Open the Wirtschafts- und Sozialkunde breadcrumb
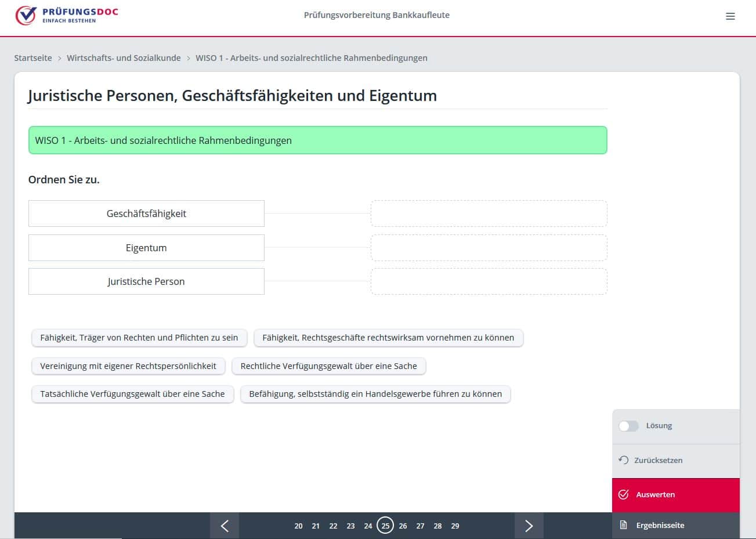Image resolution: width=756 pixels, height=539 pixels. [124, 58]
